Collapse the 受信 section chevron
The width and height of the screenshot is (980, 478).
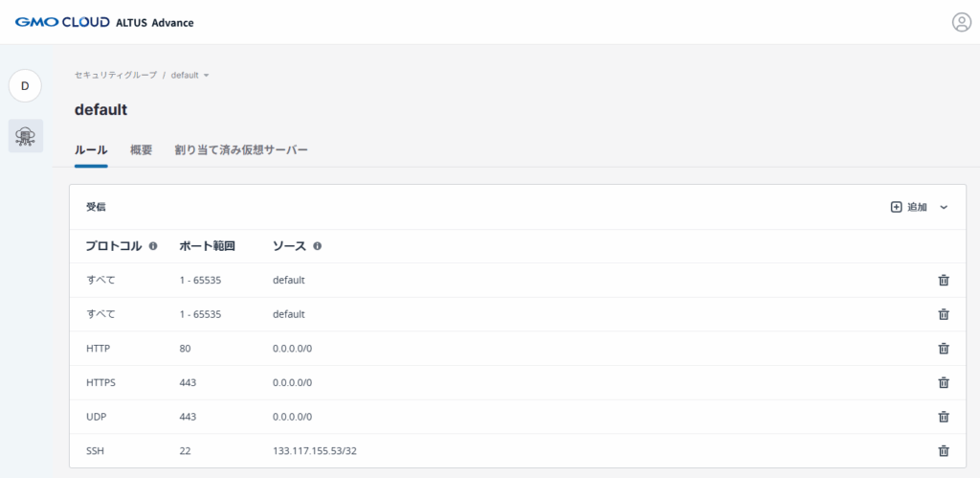[944, 207]
